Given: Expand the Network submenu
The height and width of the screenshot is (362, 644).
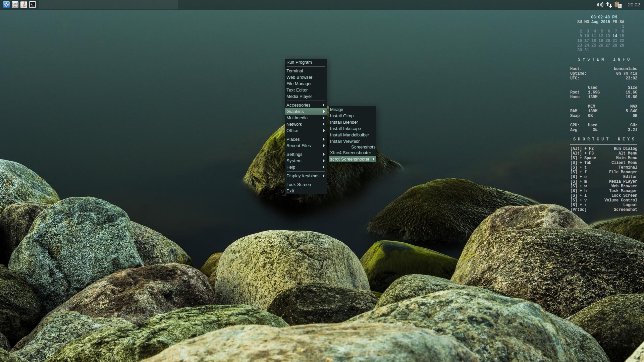Looking at the screenshot, I should [x=306, y=124].
